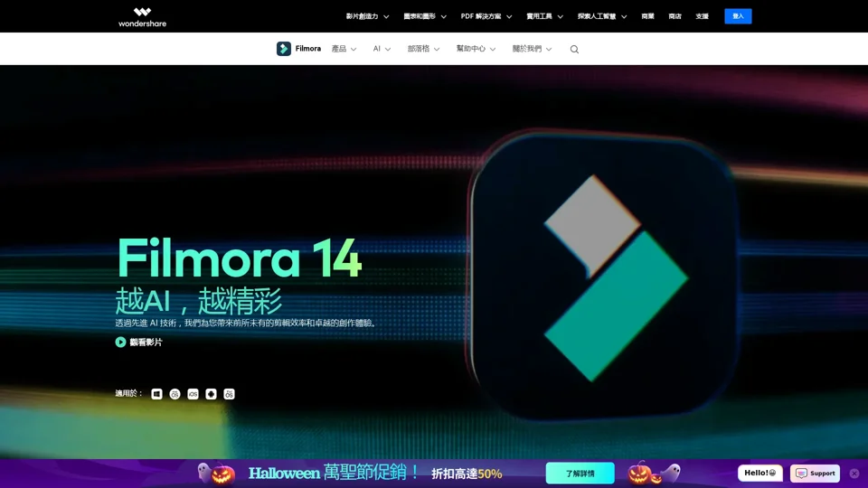
Task: Play the 觀看影片 video button
Action: pyautogui.click(x=138, y=343)
